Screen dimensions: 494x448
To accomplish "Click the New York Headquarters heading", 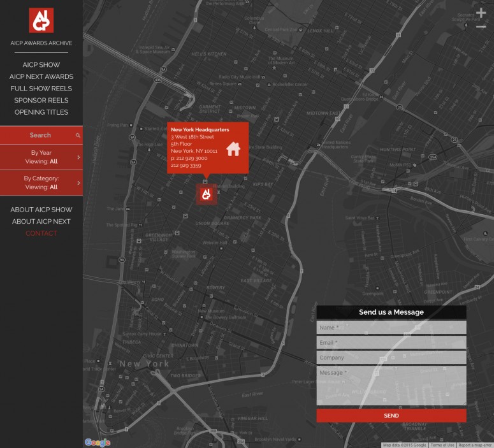I will [x=200, y=129].
